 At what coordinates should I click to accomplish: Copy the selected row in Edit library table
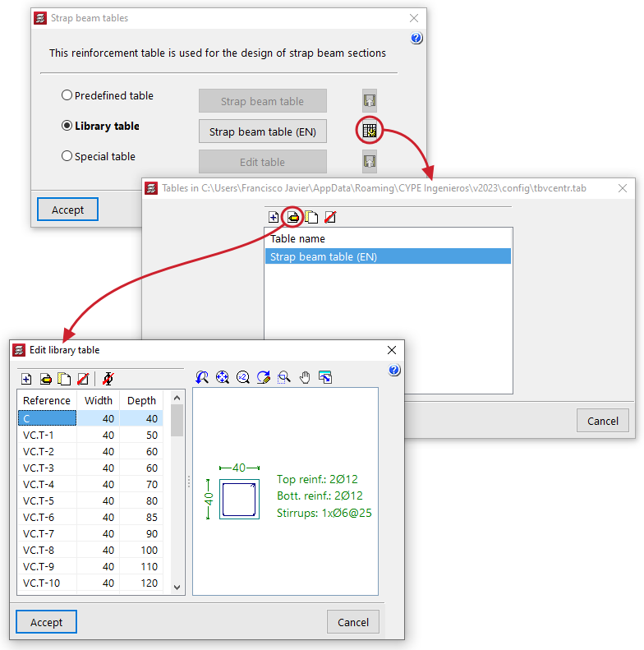pyautogui.click(x=64, y=379)
